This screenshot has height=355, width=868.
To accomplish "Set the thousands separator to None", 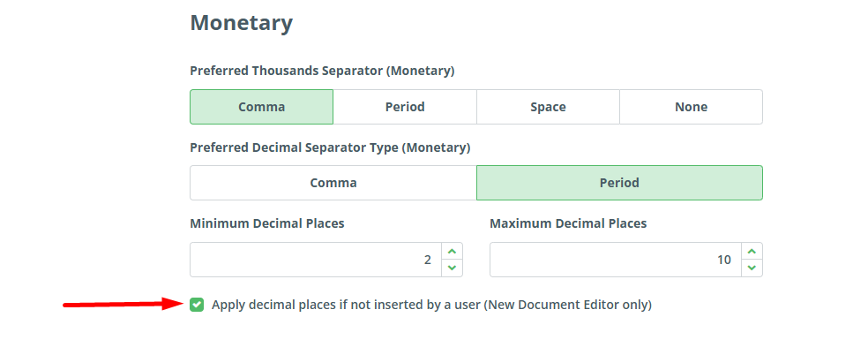I will coord(691,107).
